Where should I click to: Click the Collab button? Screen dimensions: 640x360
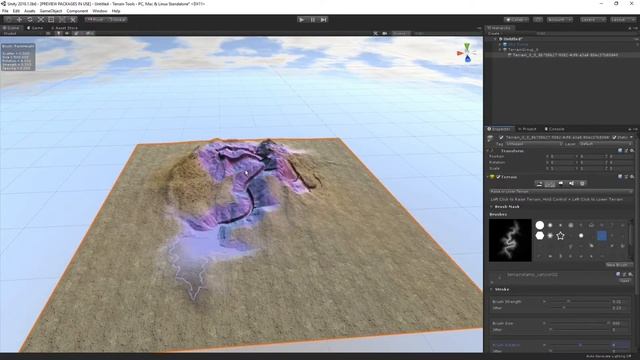point(516,20)
